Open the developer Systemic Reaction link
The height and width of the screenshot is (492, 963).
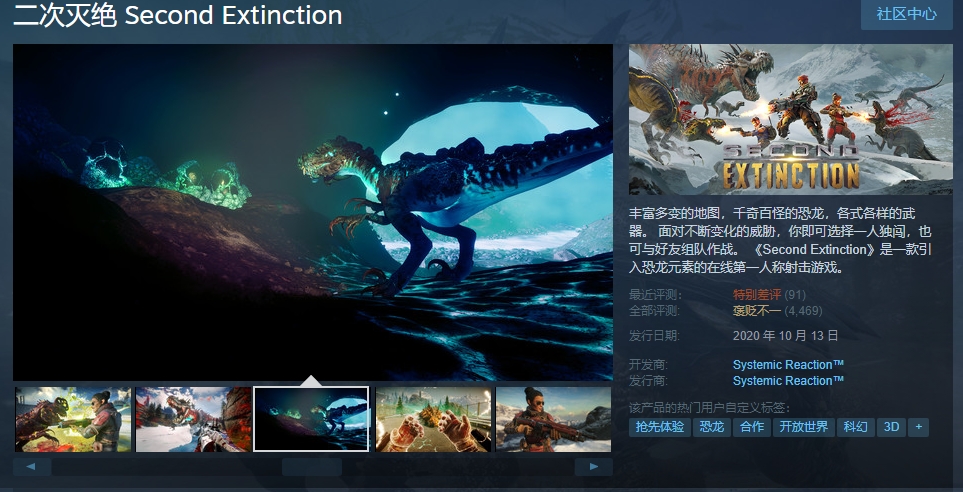tap(788, 365)
